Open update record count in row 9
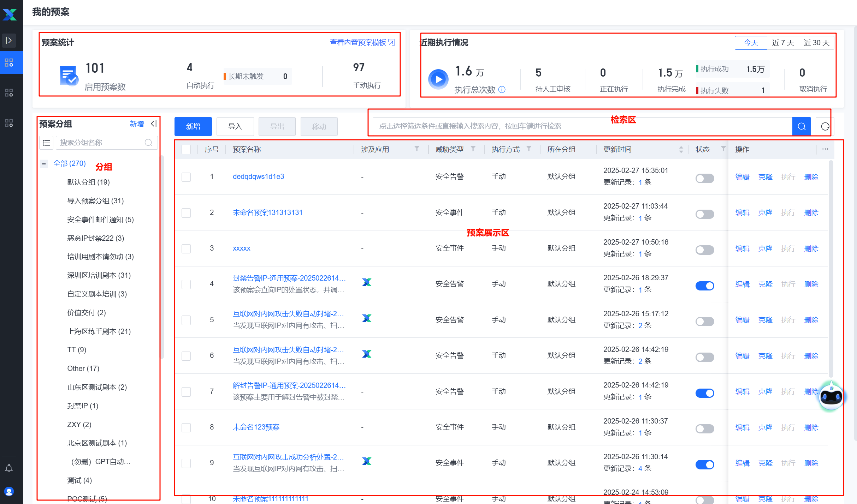Screen dimensions: 857x504 pyautogui.click(x=640, y=468)
